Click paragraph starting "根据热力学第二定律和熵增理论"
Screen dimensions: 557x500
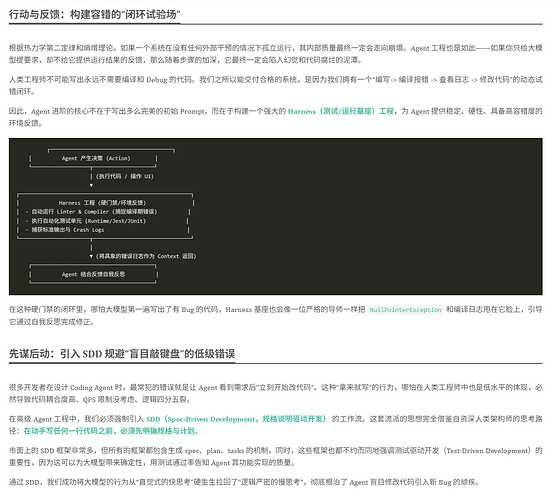click(276, 54)
